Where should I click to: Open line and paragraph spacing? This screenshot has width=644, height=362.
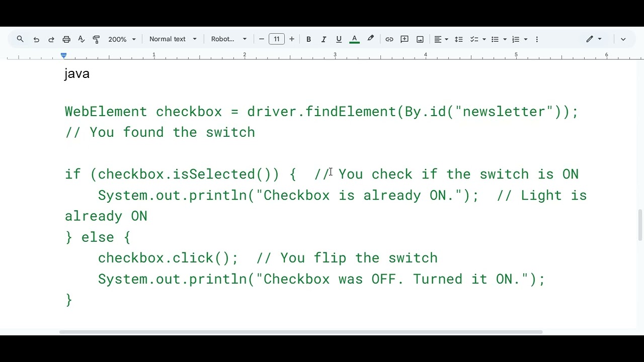[x=459, y=39]
